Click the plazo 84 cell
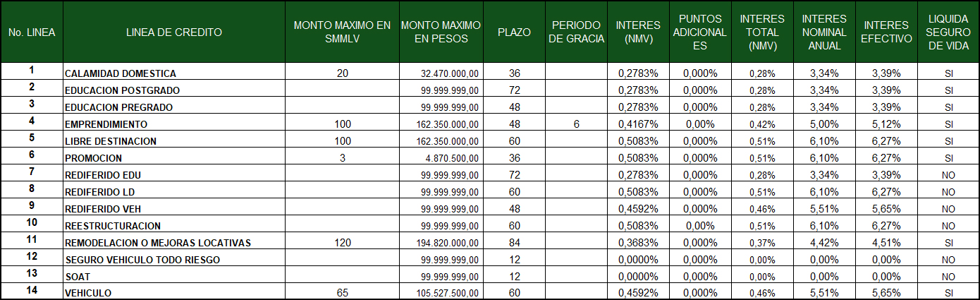Screen dimensions: 980x300 [x=514, y=243]
